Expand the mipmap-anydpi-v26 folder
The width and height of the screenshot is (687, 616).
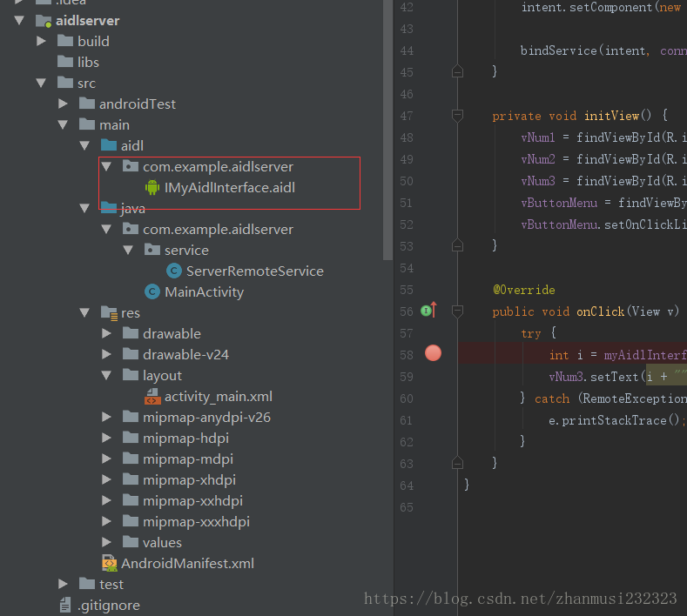[106, 417]
